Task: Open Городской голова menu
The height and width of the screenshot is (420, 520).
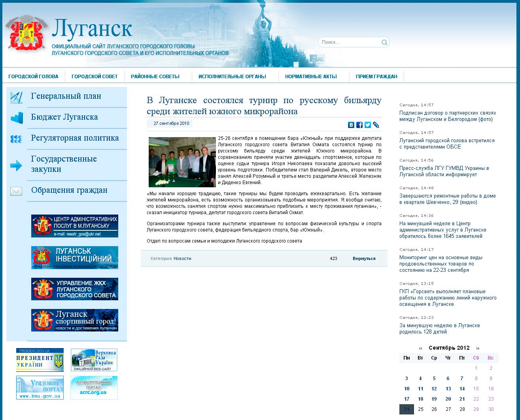Action: [33, 77]
